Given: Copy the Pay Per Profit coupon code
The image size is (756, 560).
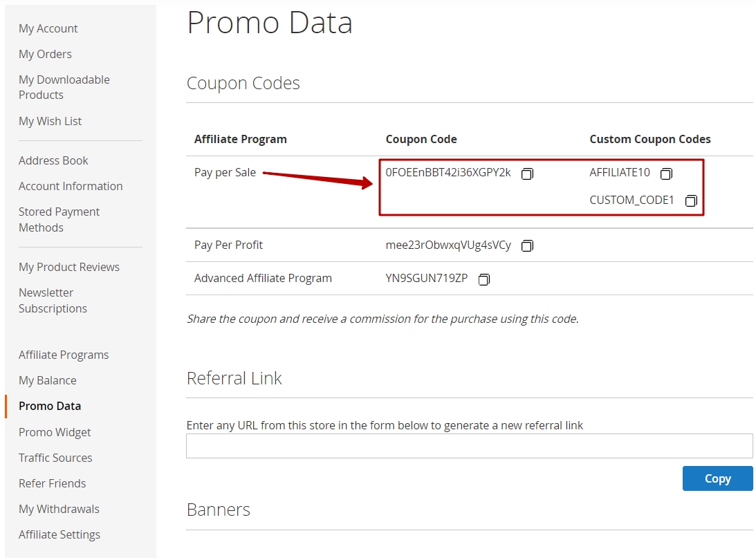Looking at the screenshot, I should pos(528,246).
